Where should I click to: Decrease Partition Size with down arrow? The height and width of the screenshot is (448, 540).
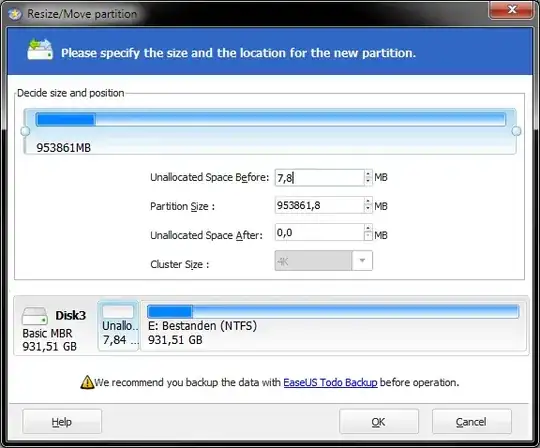coord(368,209)
